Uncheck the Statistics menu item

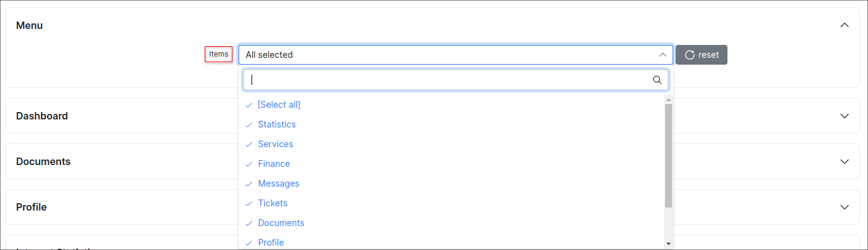point(277,124)
